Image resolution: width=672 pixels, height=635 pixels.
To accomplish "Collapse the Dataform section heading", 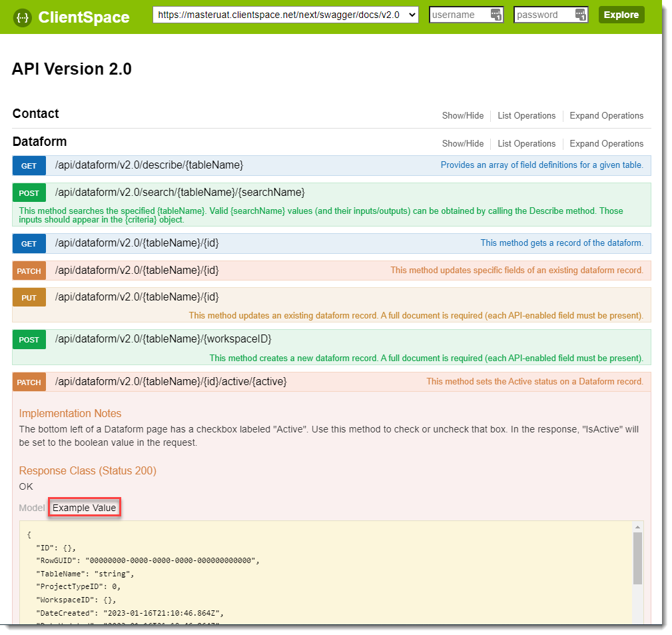I will [39, 141].
